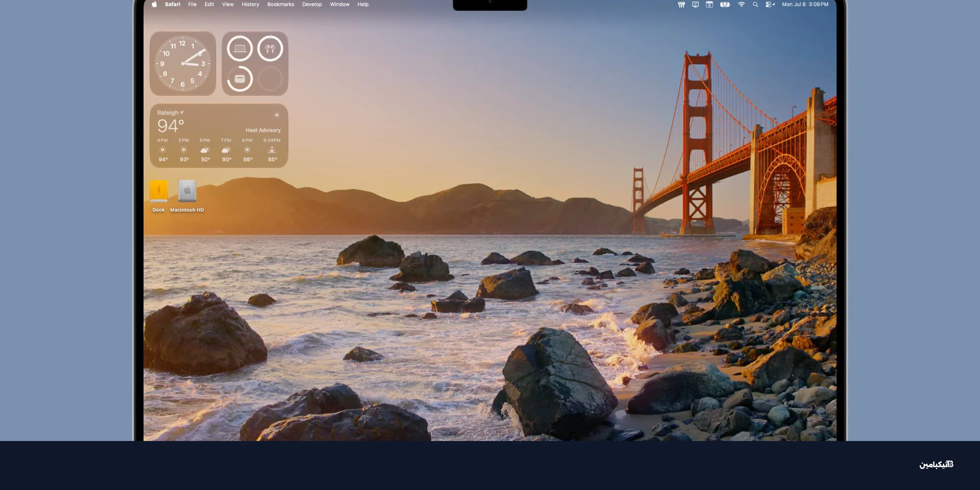Viewport: 980px width, 490px height.
Task: Click the 93° forecast temperature
Action: pyautogui.click(x=184, y=159)
